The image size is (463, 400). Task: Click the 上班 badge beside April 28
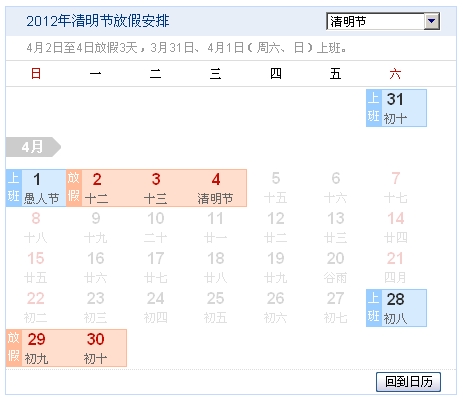(374, 308)
